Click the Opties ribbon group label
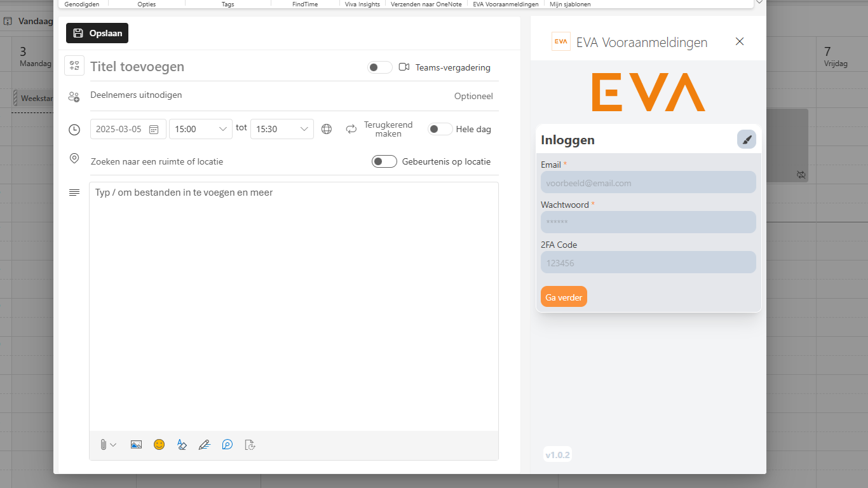 point(147,4)
